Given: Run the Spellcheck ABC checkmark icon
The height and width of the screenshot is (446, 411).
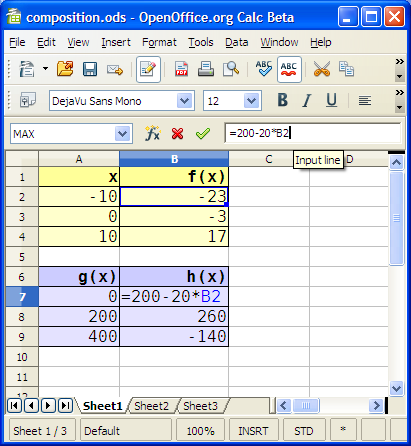Looking at the screenshot, I should (x=264, y=69).
